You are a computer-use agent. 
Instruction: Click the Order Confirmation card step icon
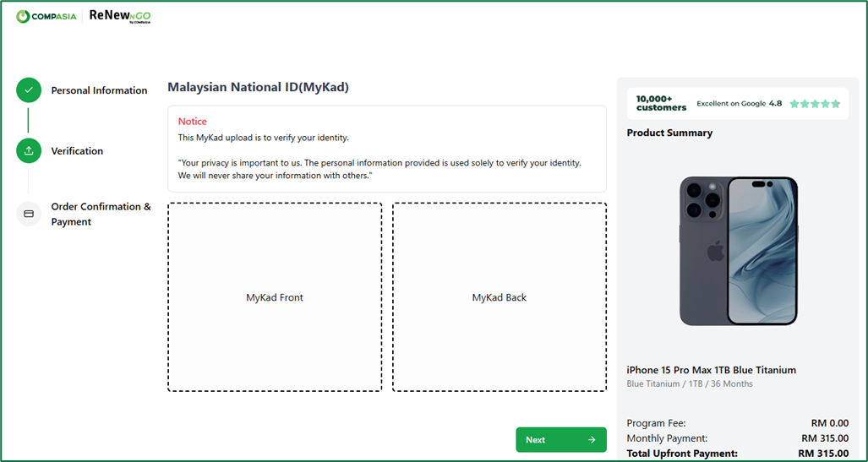pos(29,214)
